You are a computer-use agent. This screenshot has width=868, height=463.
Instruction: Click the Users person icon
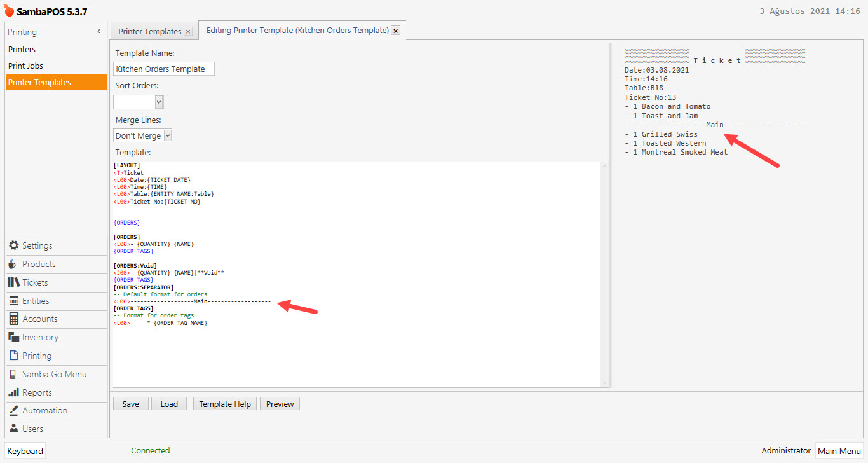tap(13, 429)
